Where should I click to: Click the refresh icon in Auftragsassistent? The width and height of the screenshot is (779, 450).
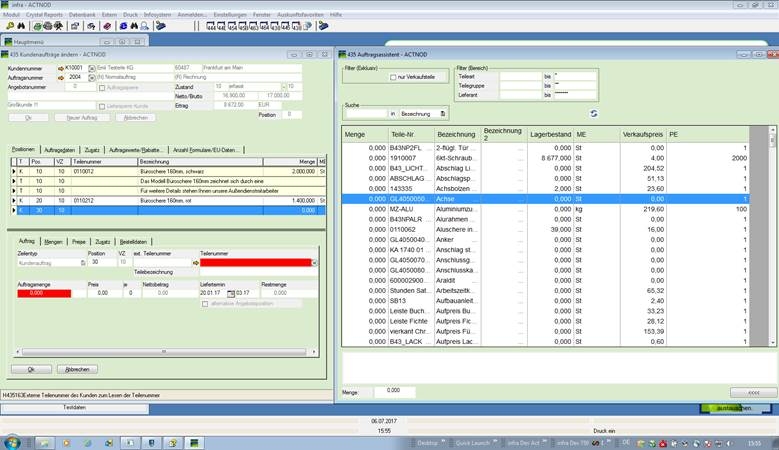(x=593, y=114)
